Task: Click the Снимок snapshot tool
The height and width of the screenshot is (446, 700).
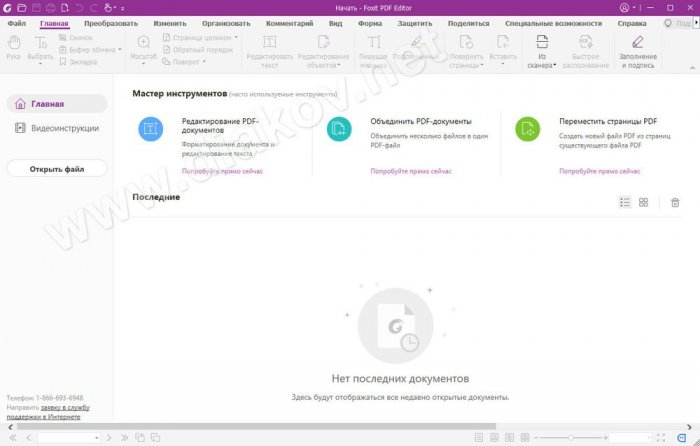Action: point(76,38)
